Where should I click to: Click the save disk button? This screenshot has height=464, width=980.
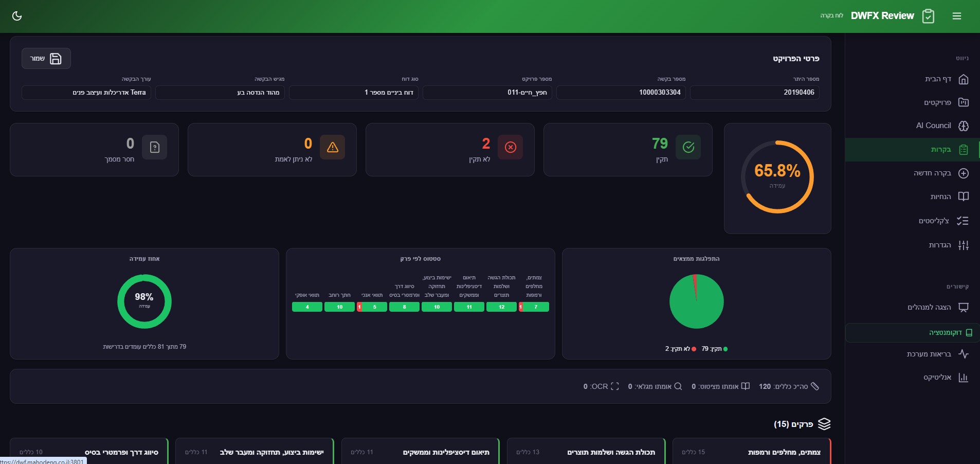click(x=46, y=59)
